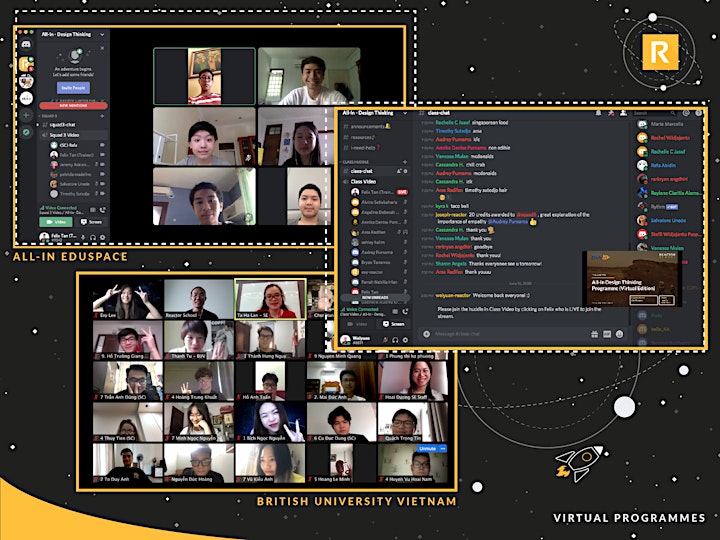Open the GIF picker
Screen dimensions: 720x540
pos(607,334)
